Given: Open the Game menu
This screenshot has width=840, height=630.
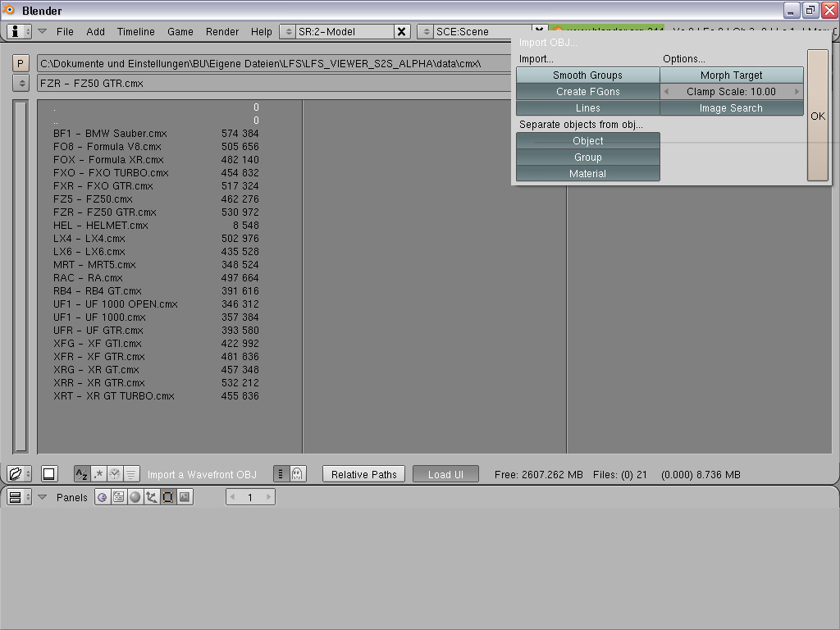Looking at the screenshot, I should (180, 32).
